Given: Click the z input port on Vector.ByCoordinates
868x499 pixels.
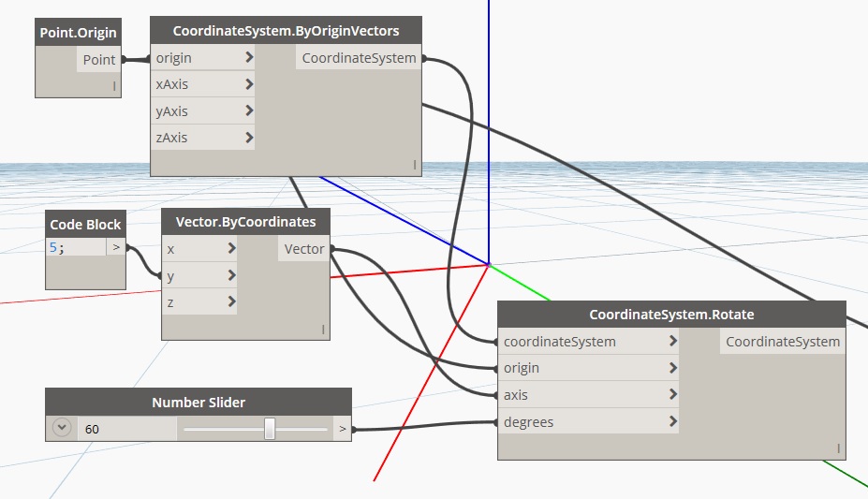Looking at the screenshot, I should click(199, 303).
